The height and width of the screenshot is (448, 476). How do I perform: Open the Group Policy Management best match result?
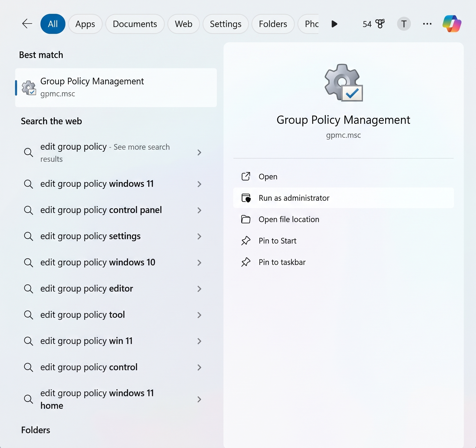[x=116, y=88]
